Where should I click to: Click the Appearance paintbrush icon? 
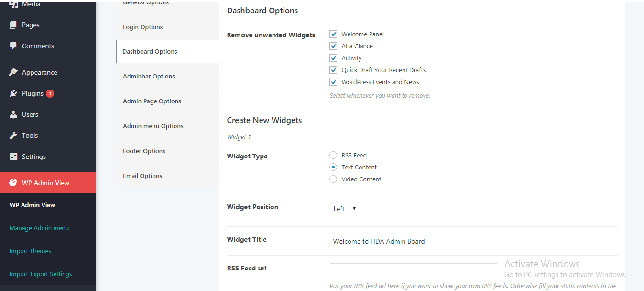pyautogui.click(x=13, y=72)
